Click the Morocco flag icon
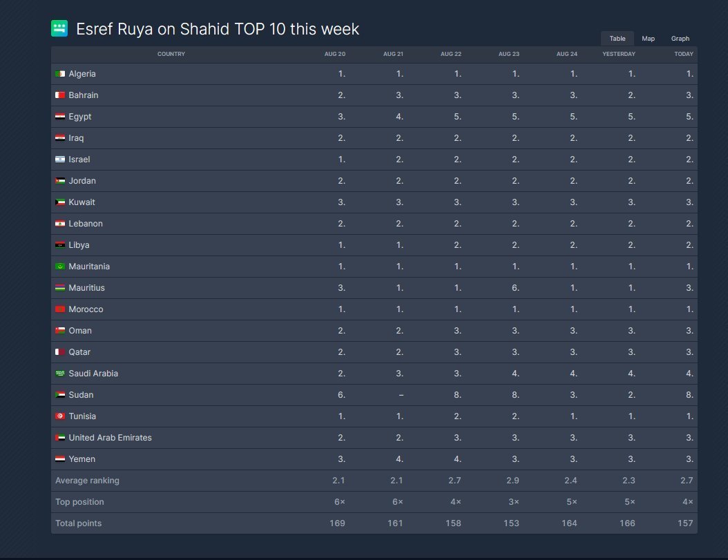Image resolution: width=728 pixels, height=560 pixels. coord(60,309)
